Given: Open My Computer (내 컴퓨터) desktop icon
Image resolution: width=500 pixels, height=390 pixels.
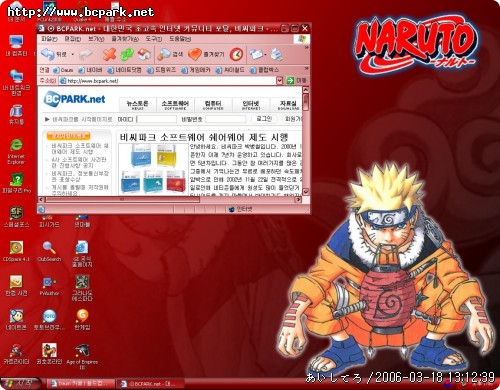Looking at the screenshot, I should coord(16,46).
